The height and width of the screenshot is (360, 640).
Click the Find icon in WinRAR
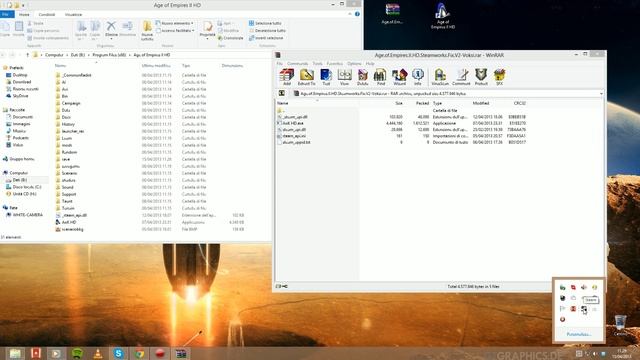coord(380,77)
